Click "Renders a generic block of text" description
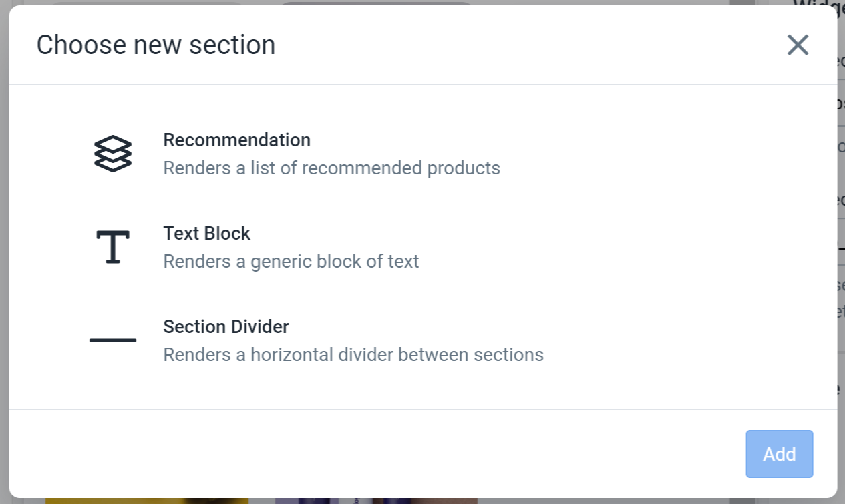 tap(291, 261)
